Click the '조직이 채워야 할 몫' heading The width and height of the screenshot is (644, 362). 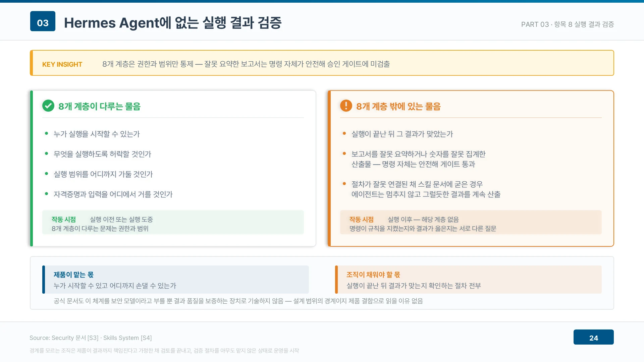click(x=373, y=275)
